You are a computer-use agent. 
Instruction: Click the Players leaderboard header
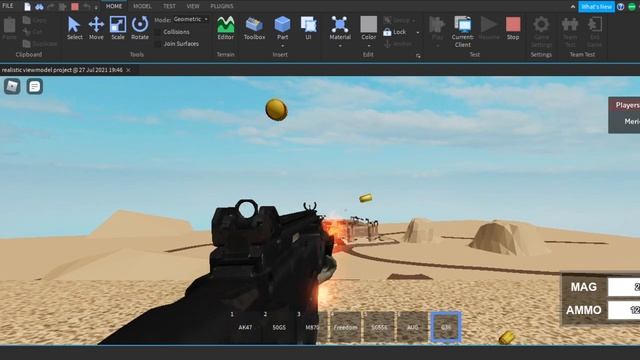tap(625, 105)
